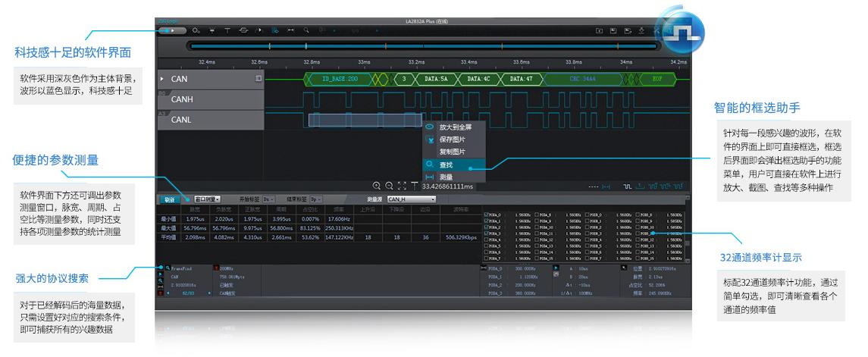Select 保存图片 from the context menu
868x357 pixels.
click(x=453, y=139)
